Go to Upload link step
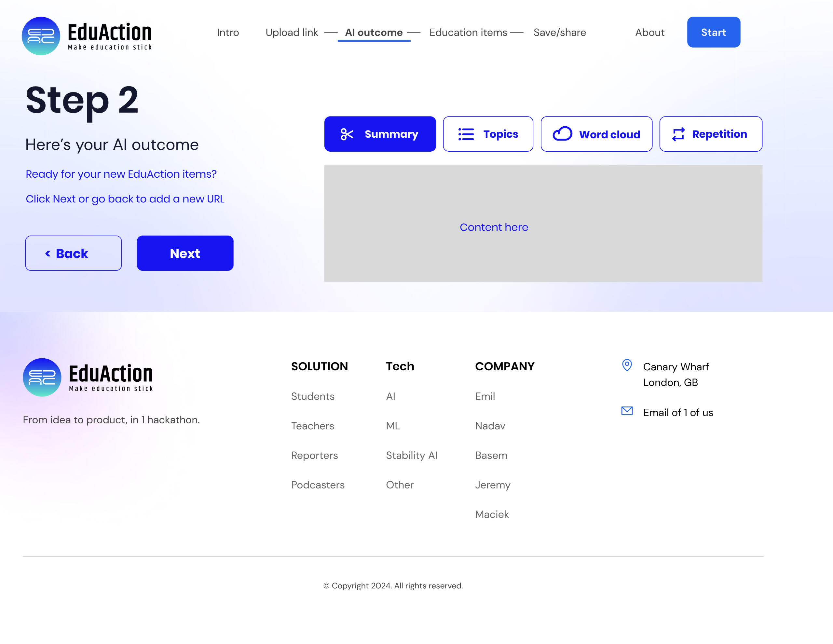 (x=292, y=33)
